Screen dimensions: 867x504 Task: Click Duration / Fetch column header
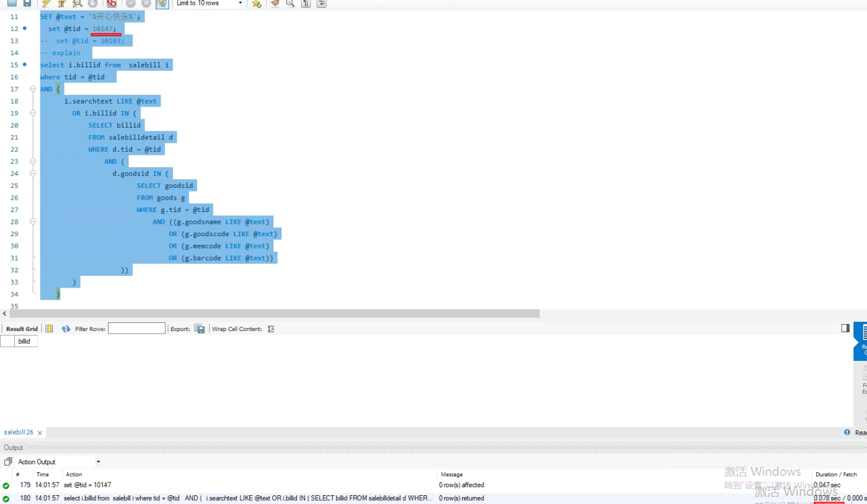point(836,474)
